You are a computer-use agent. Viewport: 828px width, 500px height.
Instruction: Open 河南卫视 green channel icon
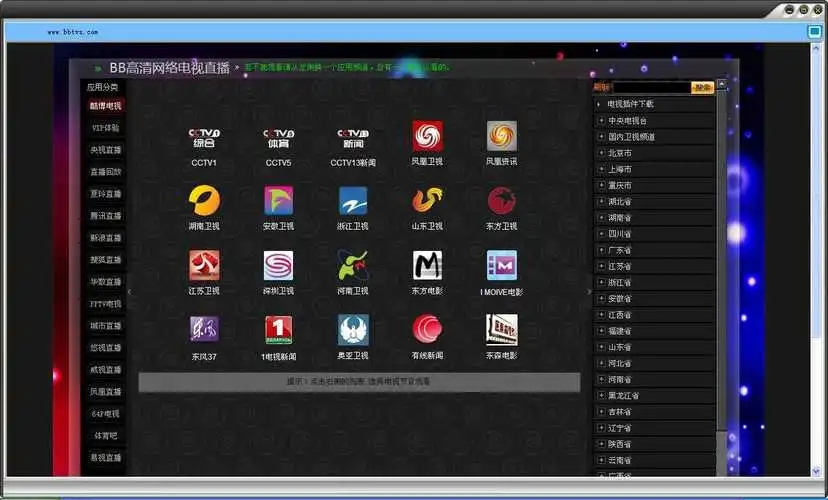(353, 265)
